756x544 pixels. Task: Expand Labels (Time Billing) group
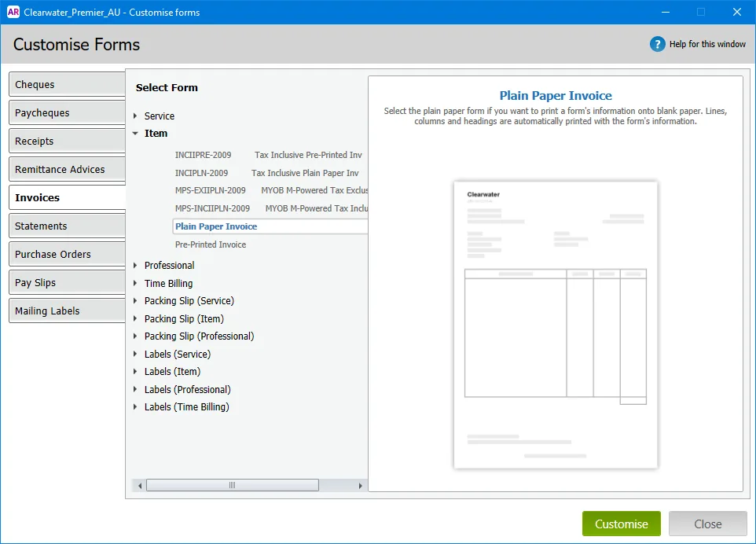(x=135, y=406)
